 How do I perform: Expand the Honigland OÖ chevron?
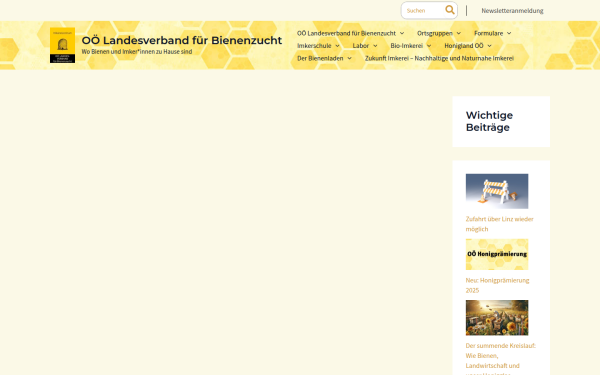pos(489,46)
